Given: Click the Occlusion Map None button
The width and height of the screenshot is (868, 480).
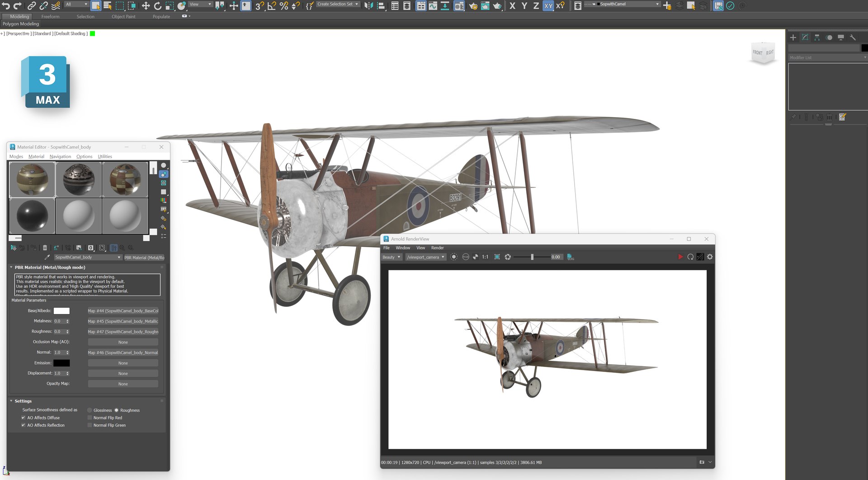Looking at the screenshot, I should point(123,342).
